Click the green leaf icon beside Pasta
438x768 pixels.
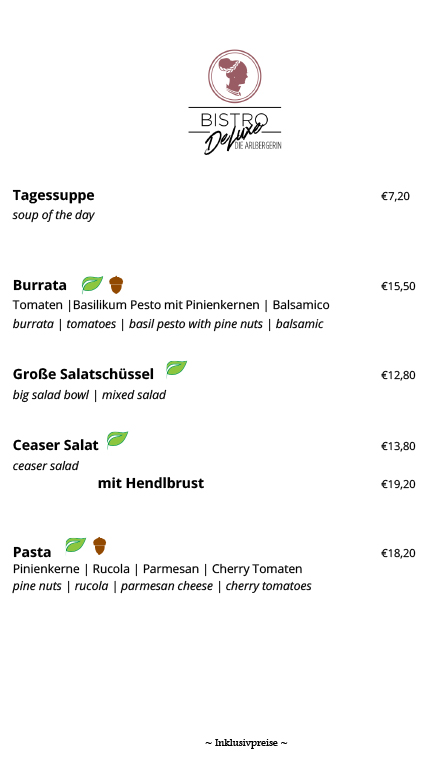pos(75,545)
